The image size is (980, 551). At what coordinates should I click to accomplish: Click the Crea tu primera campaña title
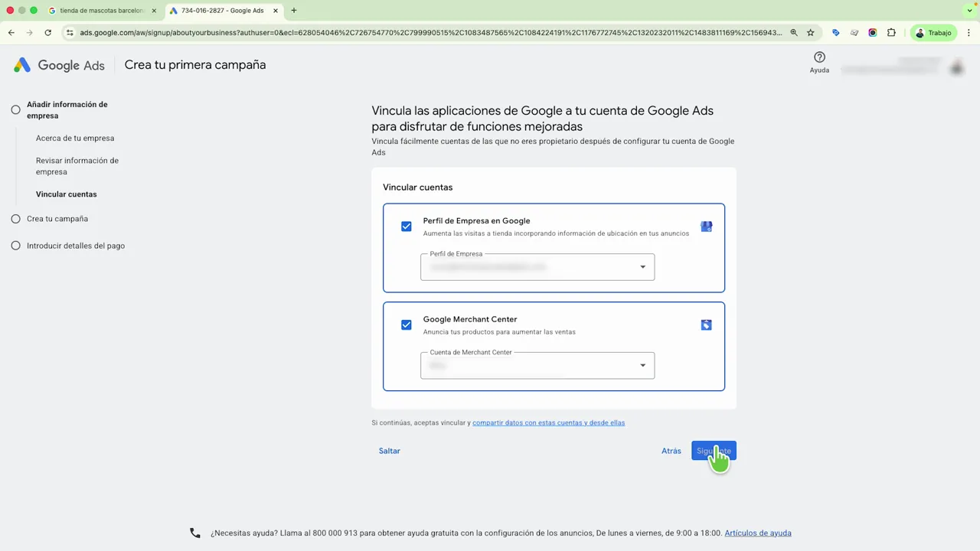pos(195,65)
